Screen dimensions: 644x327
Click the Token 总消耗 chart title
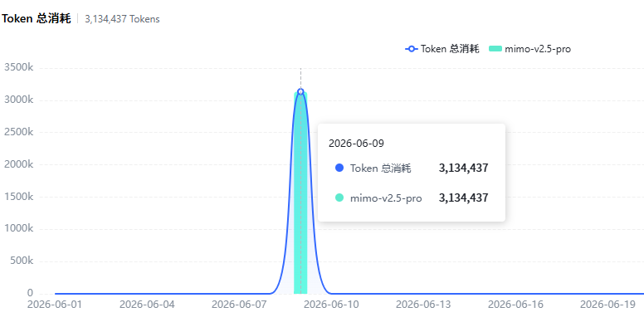37,18
